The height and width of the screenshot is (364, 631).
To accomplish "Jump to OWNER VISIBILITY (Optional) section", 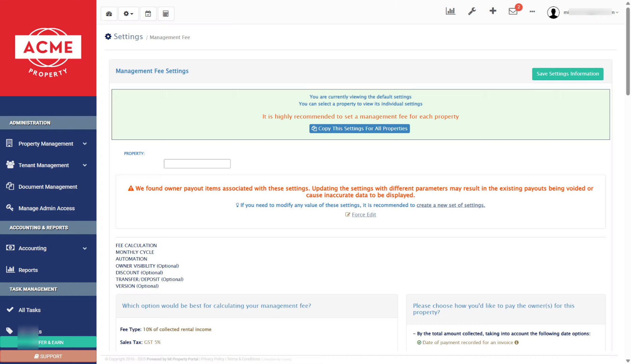I will pyautogui.click(x=147, y=266).
